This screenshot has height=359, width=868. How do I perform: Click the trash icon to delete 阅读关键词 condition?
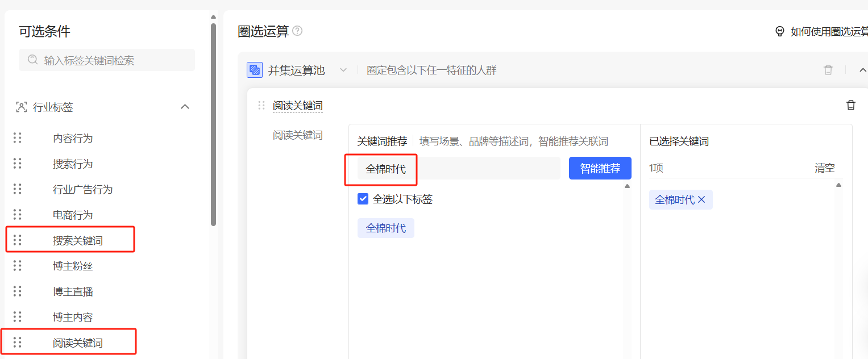(x=851, y=105)
